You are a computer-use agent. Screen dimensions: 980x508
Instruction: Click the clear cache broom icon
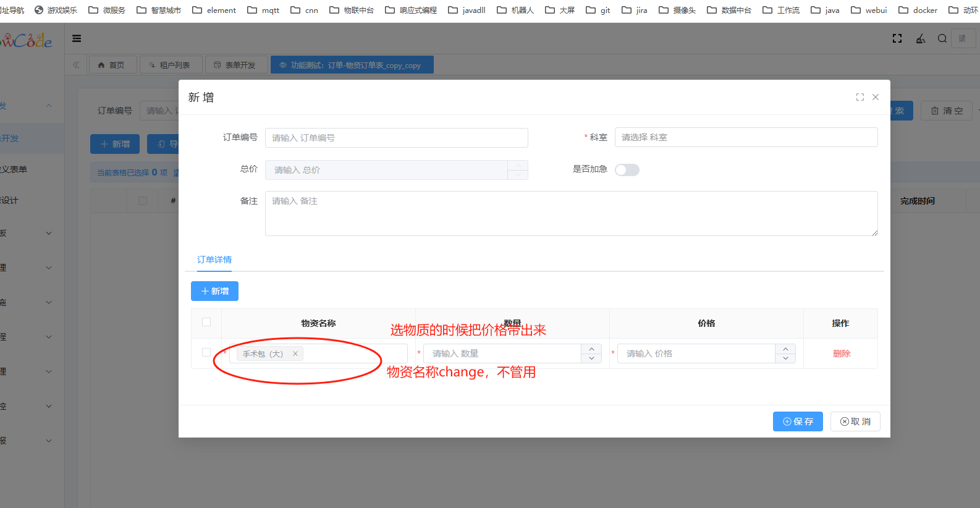[921, 38]
